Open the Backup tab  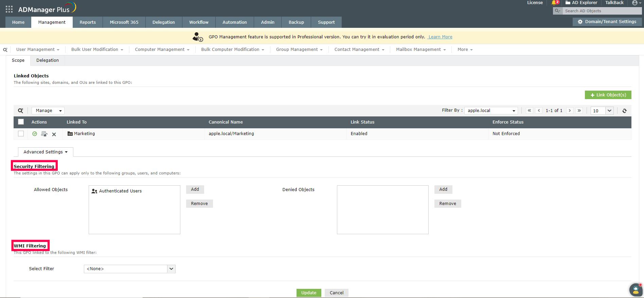[x=296, y=22]
